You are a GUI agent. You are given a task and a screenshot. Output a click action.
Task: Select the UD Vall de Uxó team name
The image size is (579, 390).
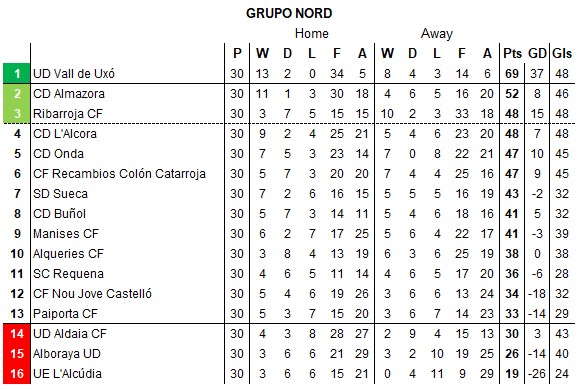(x=74, y=73)
